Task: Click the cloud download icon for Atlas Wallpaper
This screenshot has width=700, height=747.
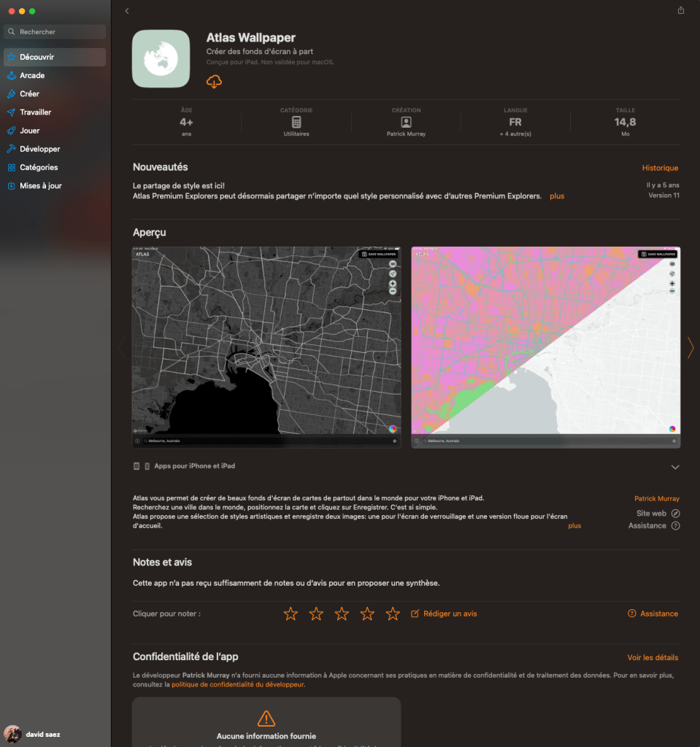Action: click(214, 82)
